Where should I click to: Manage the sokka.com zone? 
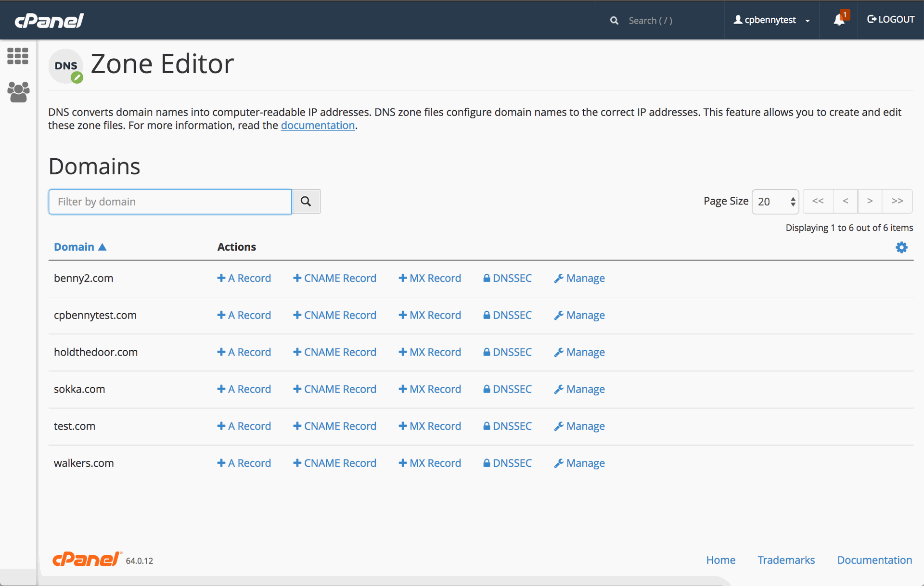(x=579, y=389)
